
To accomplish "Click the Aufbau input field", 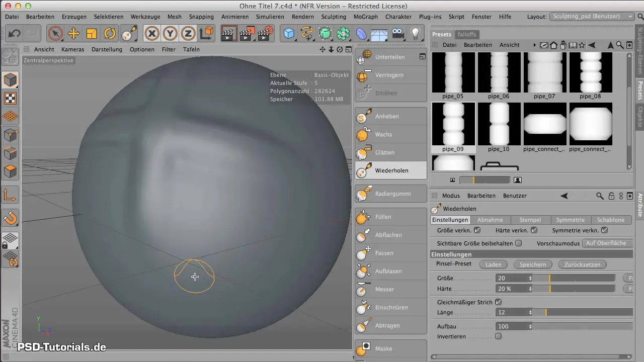I will point(512,326).
